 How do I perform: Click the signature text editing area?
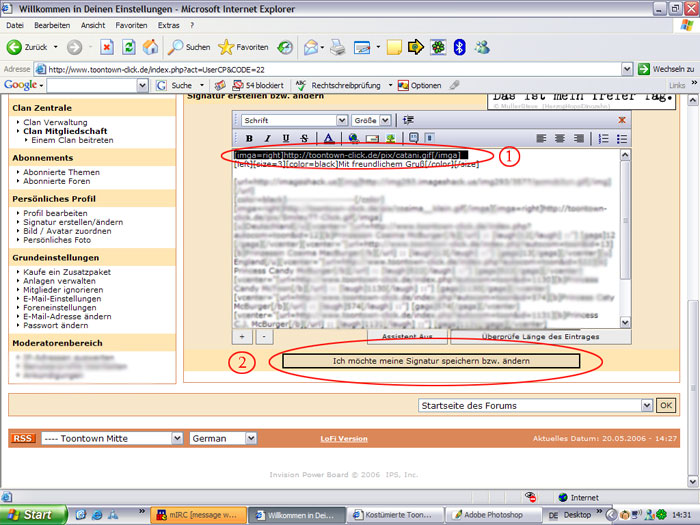[426, 238]
